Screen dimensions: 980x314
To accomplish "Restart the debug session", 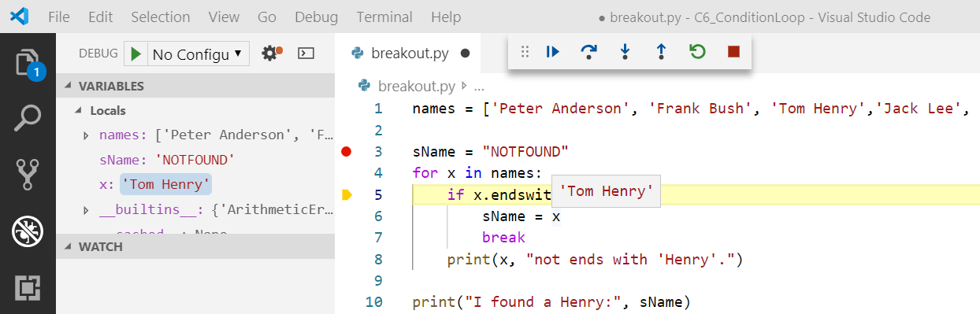I will coord(697,52).
